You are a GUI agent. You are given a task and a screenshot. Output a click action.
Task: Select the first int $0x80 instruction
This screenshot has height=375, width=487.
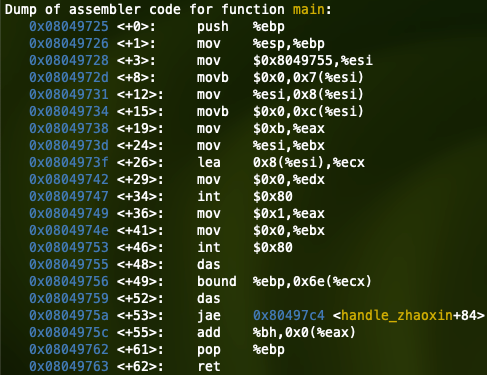pos(245,196)
